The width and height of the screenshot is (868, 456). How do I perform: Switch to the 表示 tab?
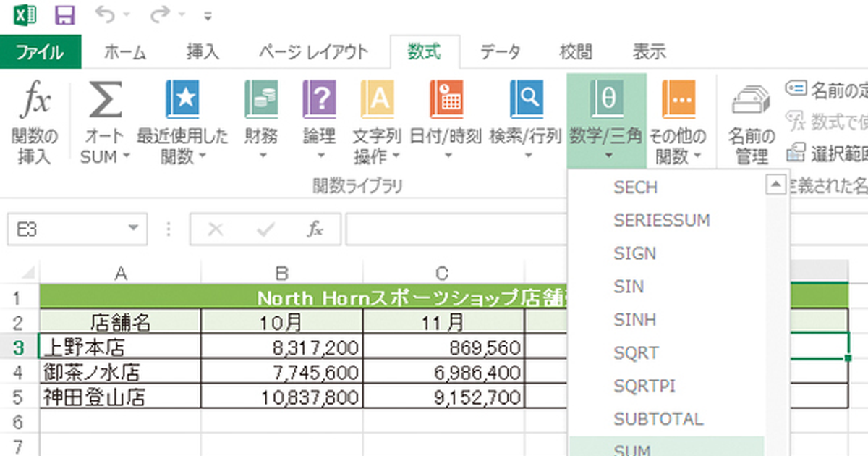click(649, 52)
